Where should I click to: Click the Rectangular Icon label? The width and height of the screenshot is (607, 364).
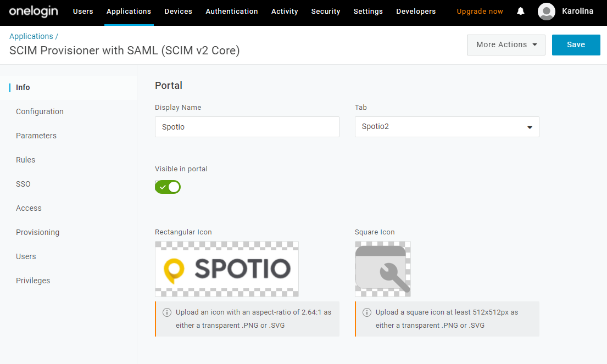[x=183, y=232]
